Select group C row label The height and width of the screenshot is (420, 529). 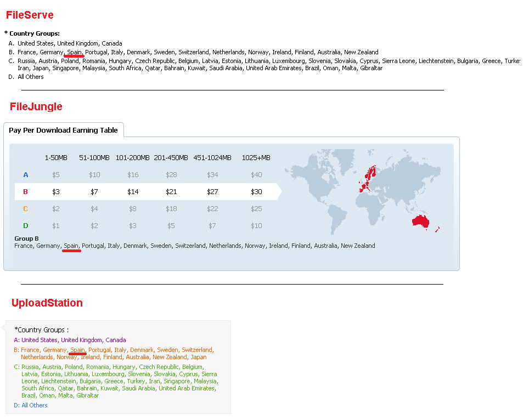pos(25,209)
